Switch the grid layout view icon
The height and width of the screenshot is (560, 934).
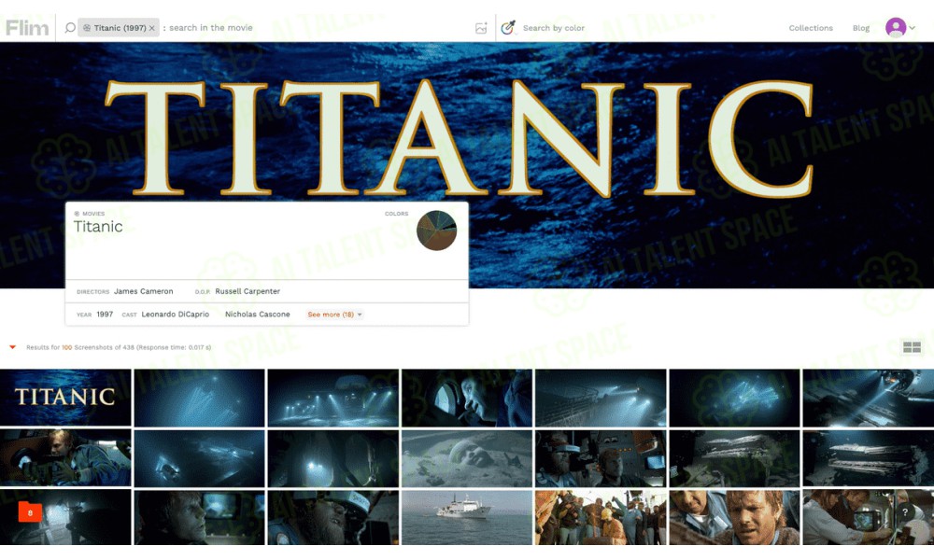point(912,347)
